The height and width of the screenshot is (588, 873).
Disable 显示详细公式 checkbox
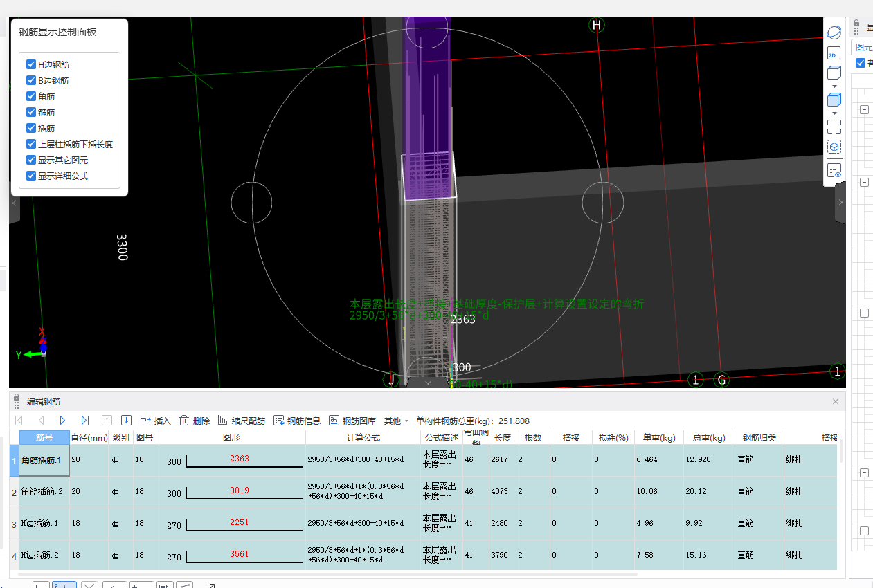(x=31, y=176)
